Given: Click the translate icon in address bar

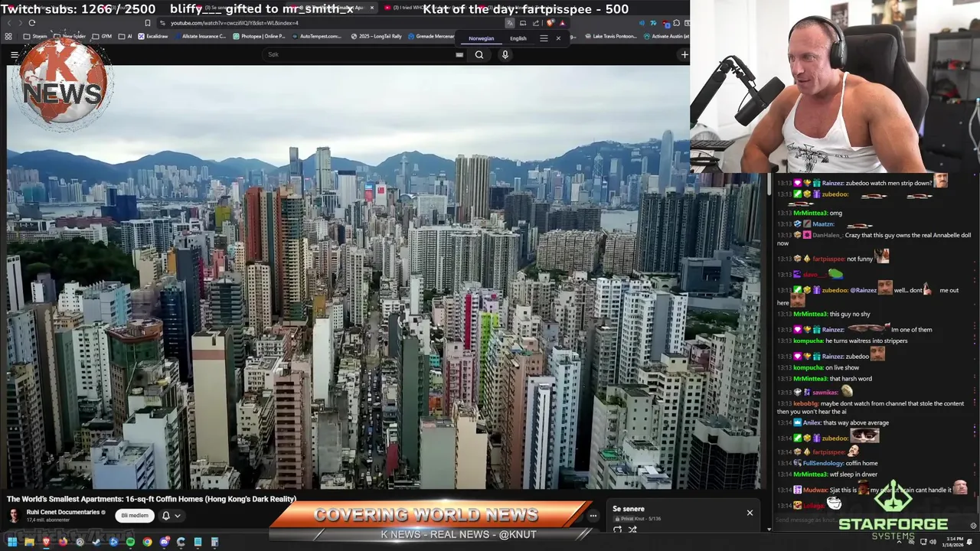Looking at the screenshot, I should click(x=510, y=23).
